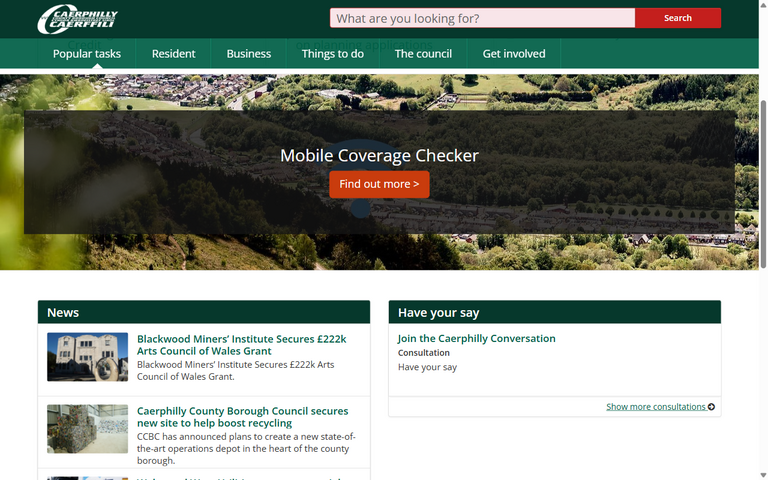Image resolution: width=768 pixels, height=480 pixels.
Task: Click the page vertical scrollbar thumb
Action: pyautogui.click(x=763, y=180)
